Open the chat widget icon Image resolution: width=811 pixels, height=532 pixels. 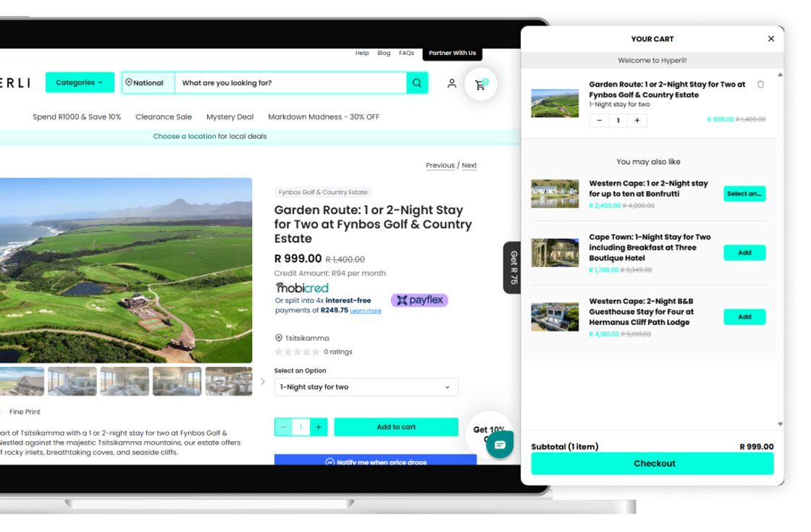500,444
